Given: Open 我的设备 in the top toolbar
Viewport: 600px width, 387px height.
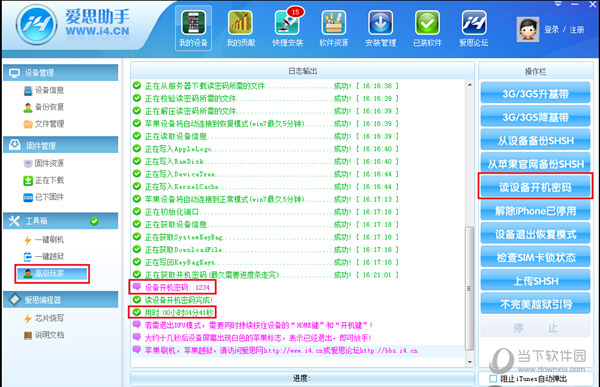Looking at the screenshot, I should tap(193, 28).
